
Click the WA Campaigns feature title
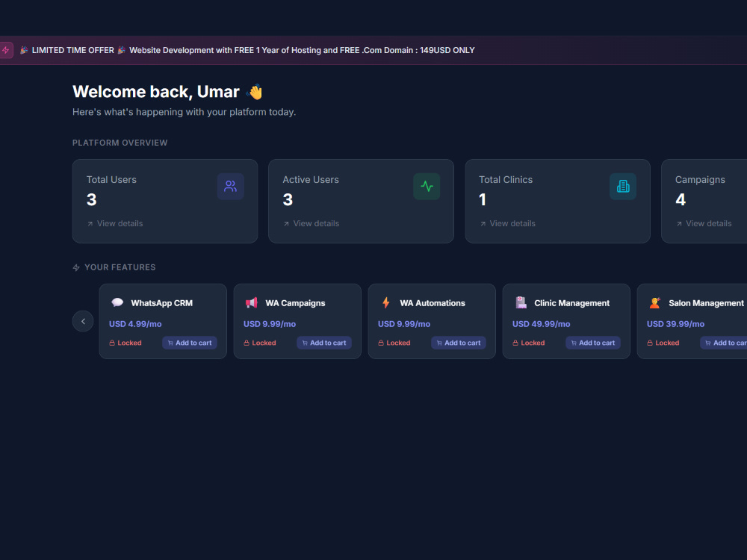click(295, 303)
